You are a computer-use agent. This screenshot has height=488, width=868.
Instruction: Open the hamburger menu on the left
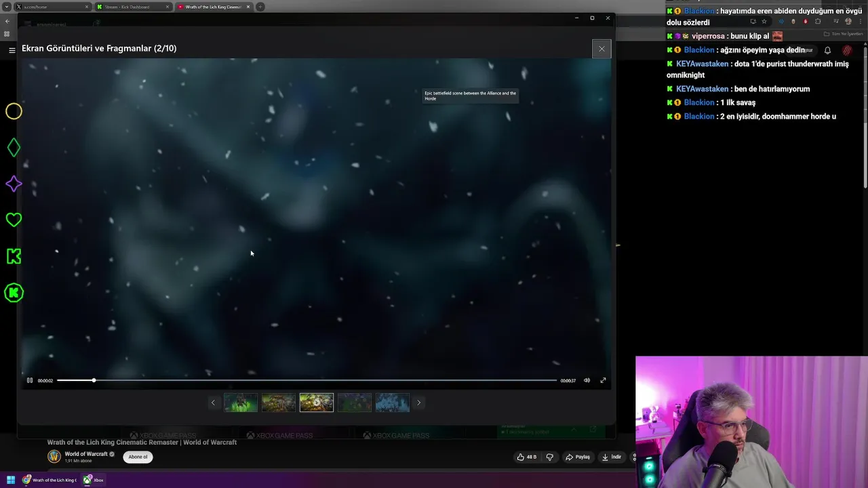point(12,50)
